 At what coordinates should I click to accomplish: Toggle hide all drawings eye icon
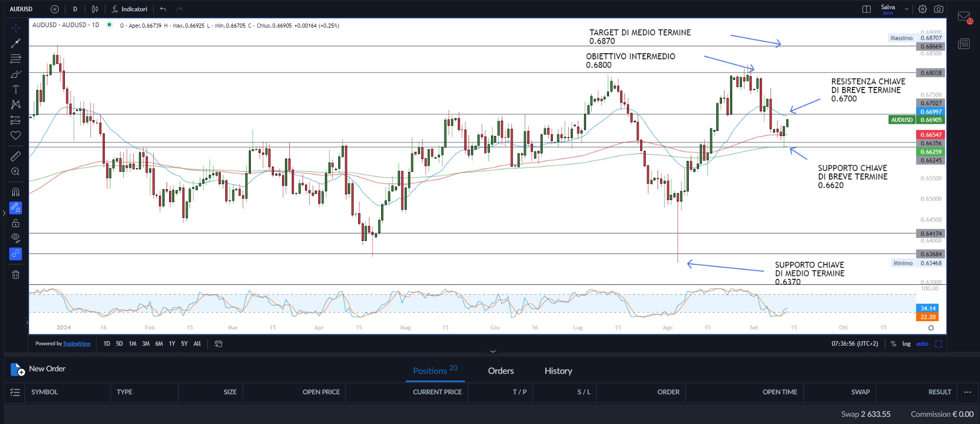16,238
